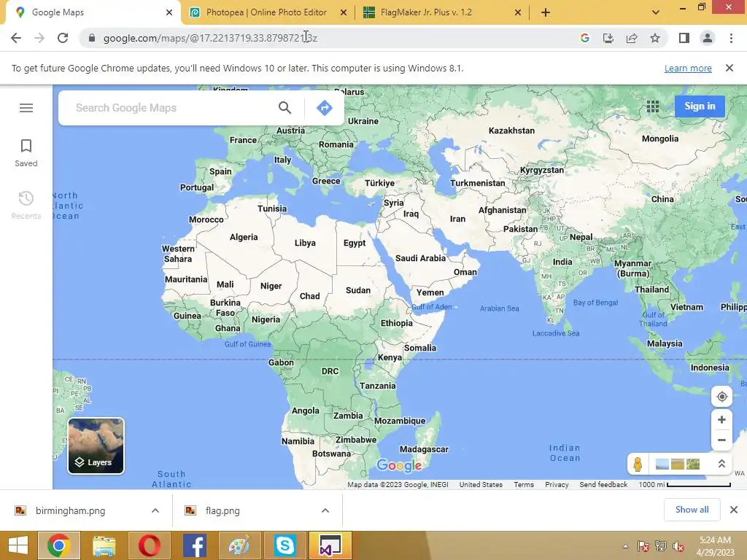This screenshot has height=560, width=747.
Task: Toggle the map scale units
Action: pyautogui.click(x=684, y=485)
